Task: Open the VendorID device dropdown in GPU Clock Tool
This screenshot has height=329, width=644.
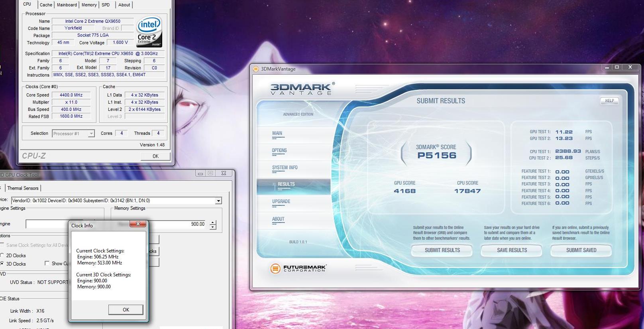Action: (218, 201)
